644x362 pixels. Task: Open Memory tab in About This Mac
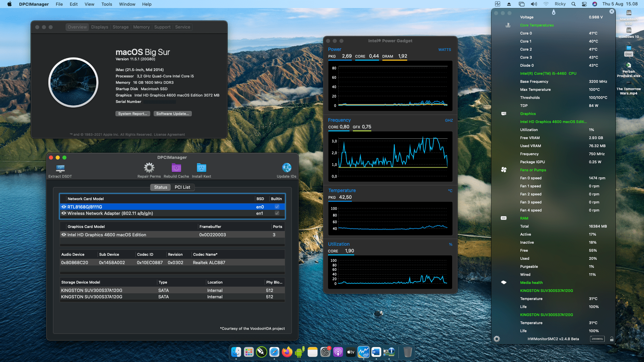(x=141, y=27)
